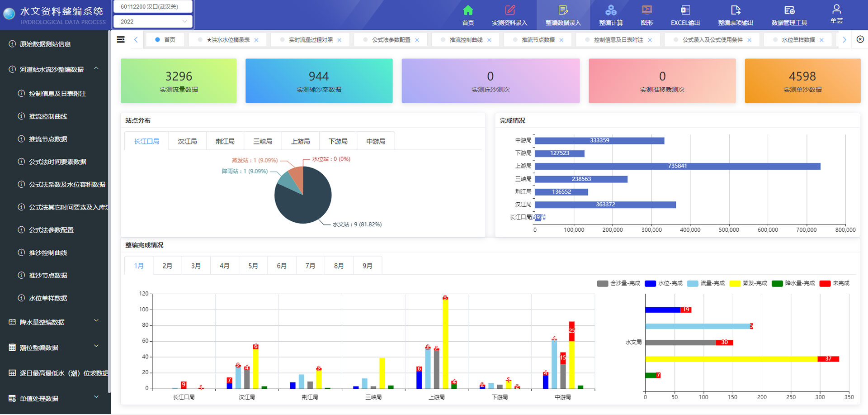The width and height of the screenshot is (868, 415).
Task: Open 推沙节点数据 sidebar item
Action: coord(48,275)
